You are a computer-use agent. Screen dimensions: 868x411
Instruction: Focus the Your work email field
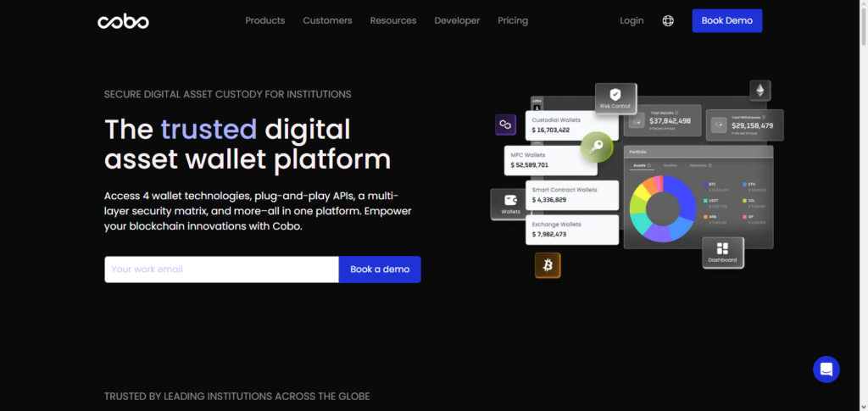[x=221, y=269]
